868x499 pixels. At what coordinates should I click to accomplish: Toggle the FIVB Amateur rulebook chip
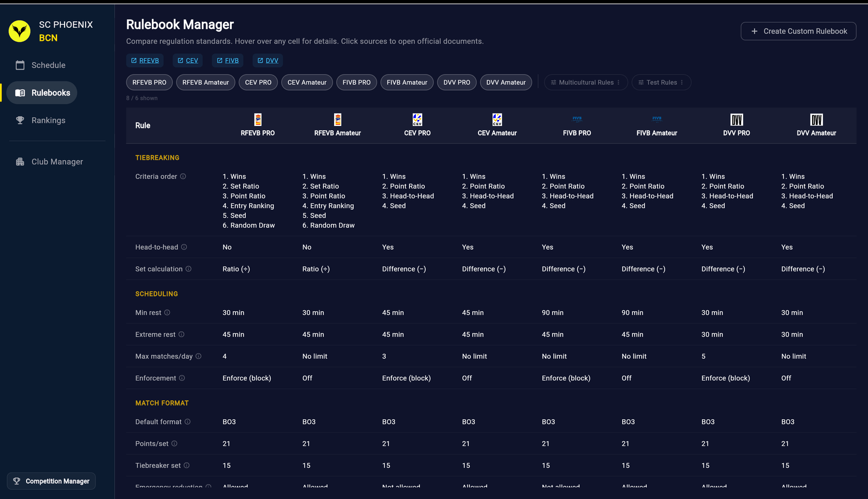click(407, 83)
